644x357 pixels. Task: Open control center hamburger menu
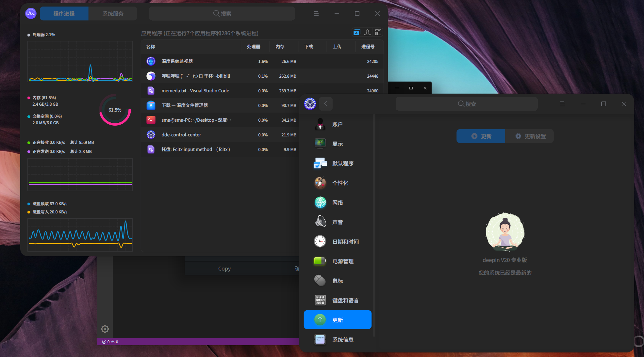pos(562,104)
